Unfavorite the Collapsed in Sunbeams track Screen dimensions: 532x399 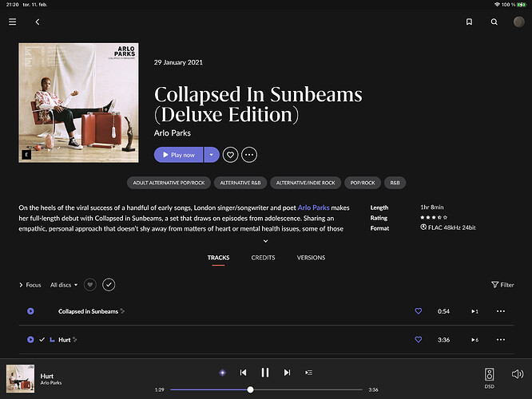coord(419,311)
